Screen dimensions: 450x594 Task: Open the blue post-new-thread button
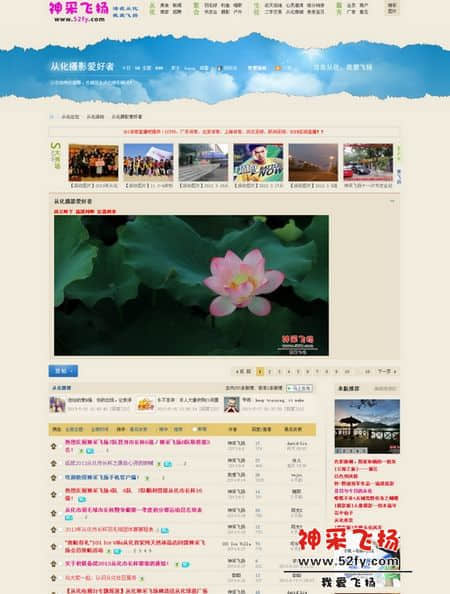[x=63, y=371]
